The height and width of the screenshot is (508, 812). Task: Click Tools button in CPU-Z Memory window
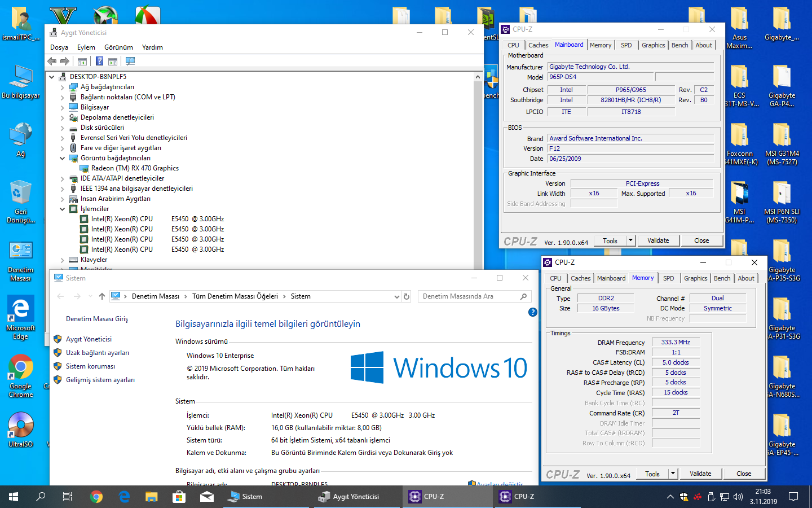[652, 474]
